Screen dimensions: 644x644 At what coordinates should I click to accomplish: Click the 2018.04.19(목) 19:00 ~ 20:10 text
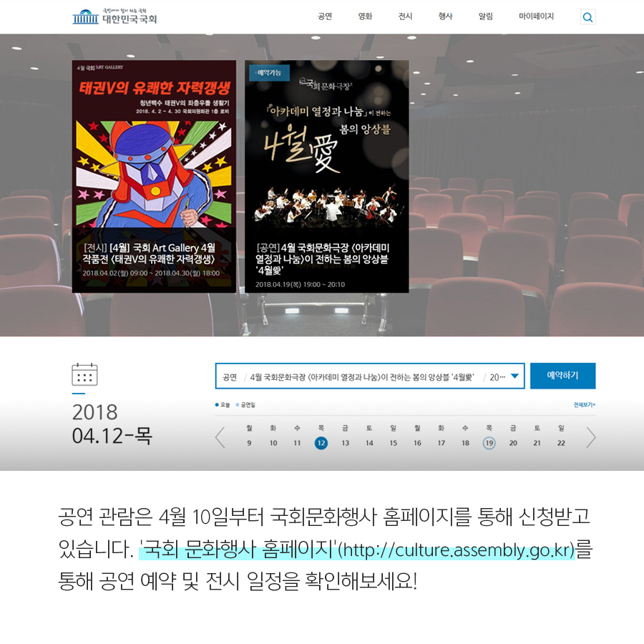[300, 284]
